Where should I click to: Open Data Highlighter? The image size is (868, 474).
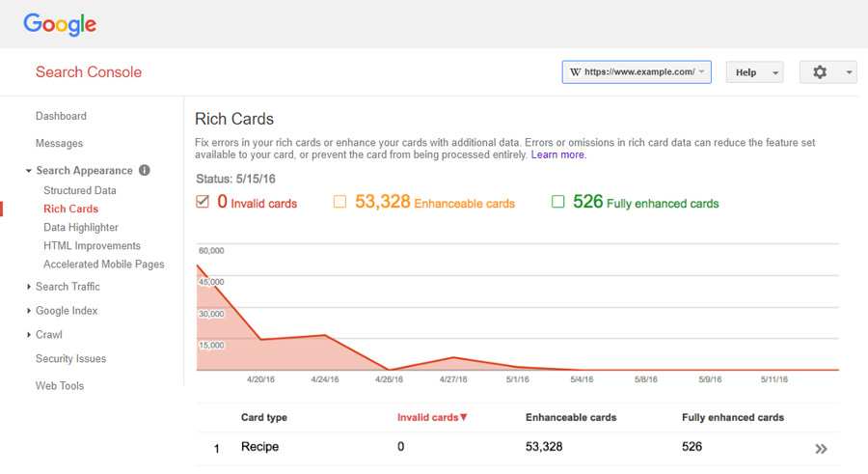(81, 227)
